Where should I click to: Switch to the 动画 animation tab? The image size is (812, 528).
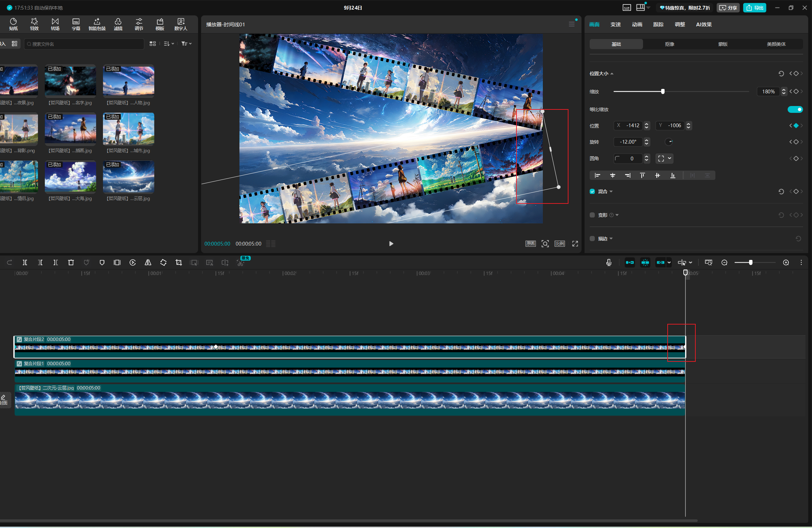click(x=637, y=24)
